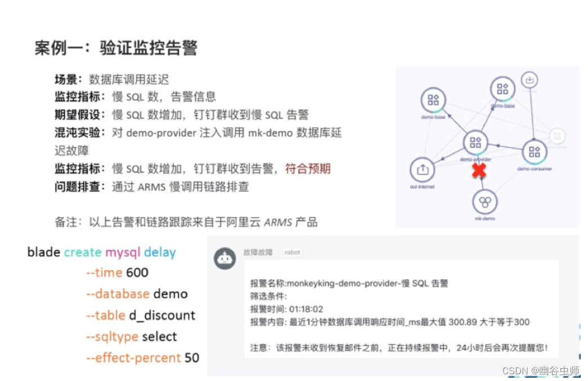The width and height of the screenshot is (588, 381).
Task: Click the CSDN watermark text
Action: [x=541, y=371]
